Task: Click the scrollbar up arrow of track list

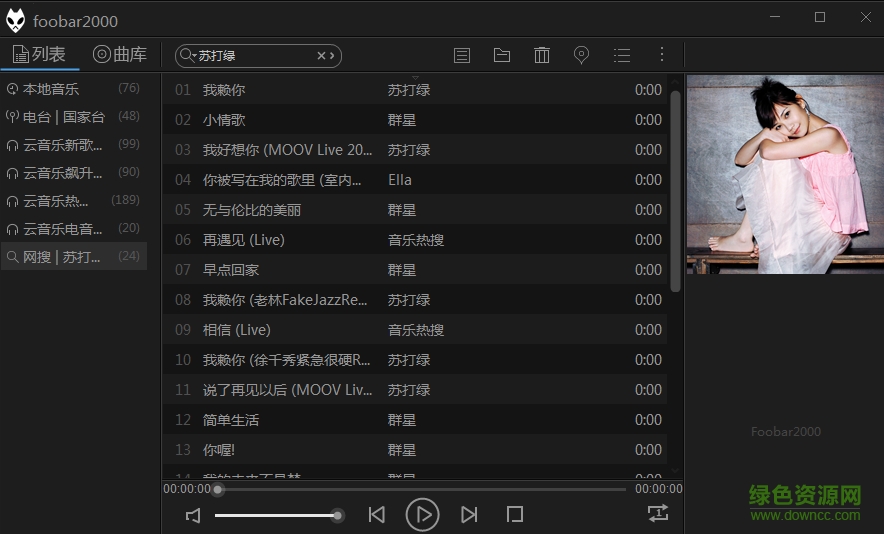Action: (x=675, y=81)
